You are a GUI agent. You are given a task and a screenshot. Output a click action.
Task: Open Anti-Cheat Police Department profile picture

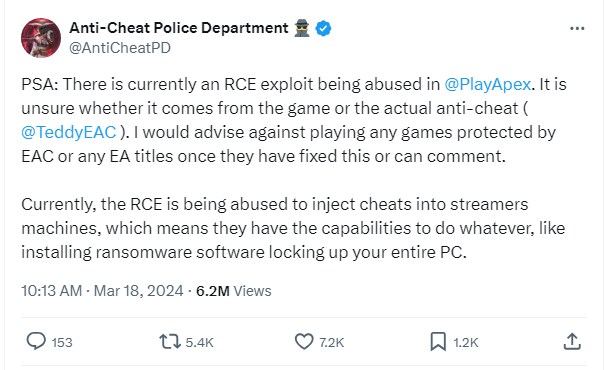[41, 38]
